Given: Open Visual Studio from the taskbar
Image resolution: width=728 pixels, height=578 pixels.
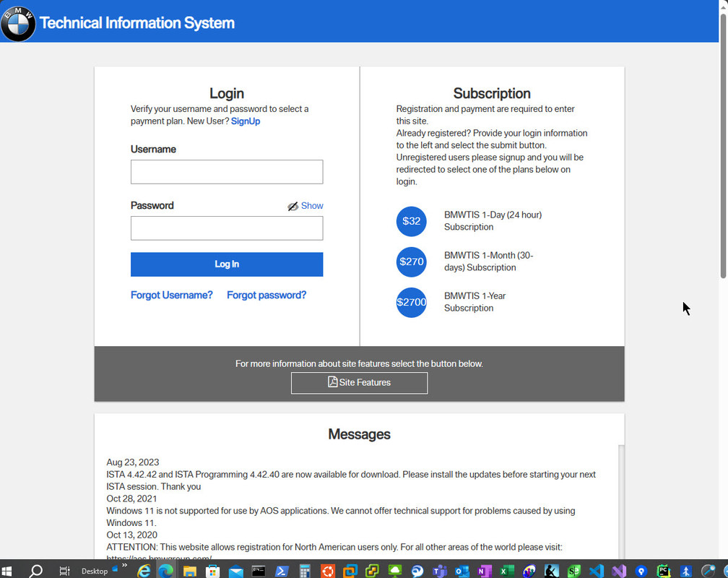Looking at the screenshot, I should (x=619, y=571).
